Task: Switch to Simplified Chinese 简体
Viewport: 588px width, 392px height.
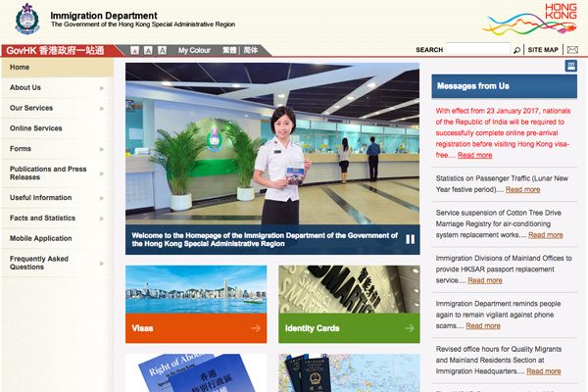Action: tap(251, 50)
